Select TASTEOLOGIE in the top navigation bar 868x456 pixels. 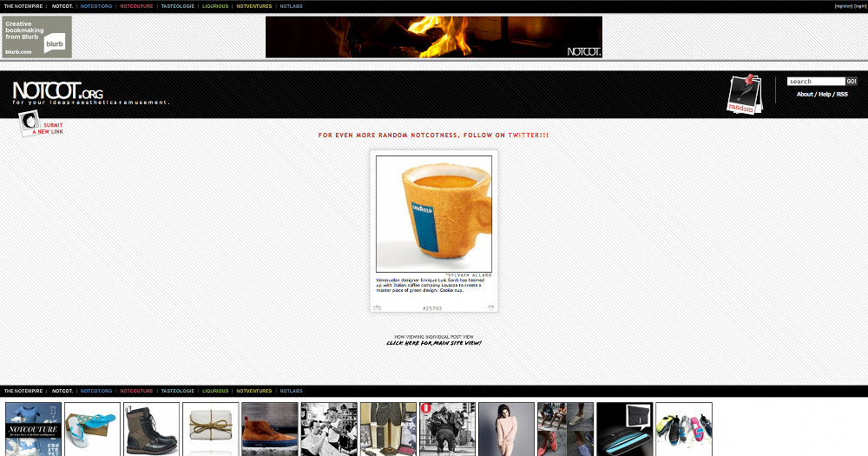pyautogui.click(x=178, y=6)
